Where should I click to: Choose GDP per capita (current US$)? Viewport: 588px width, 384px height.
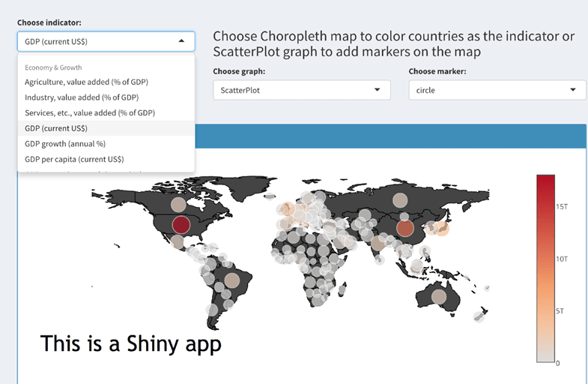click(74, 159)
